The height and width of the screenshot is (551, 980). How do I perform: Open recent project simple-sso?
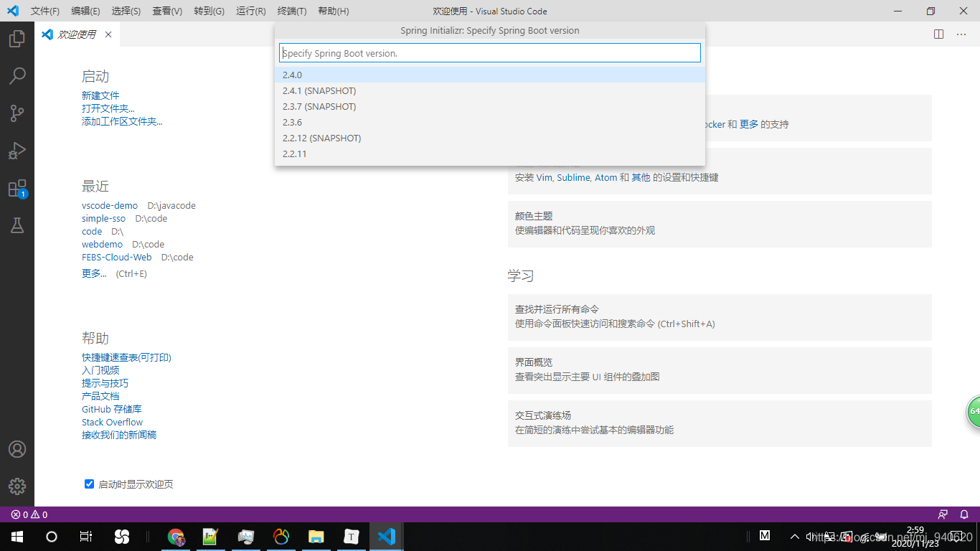(103, 218)
